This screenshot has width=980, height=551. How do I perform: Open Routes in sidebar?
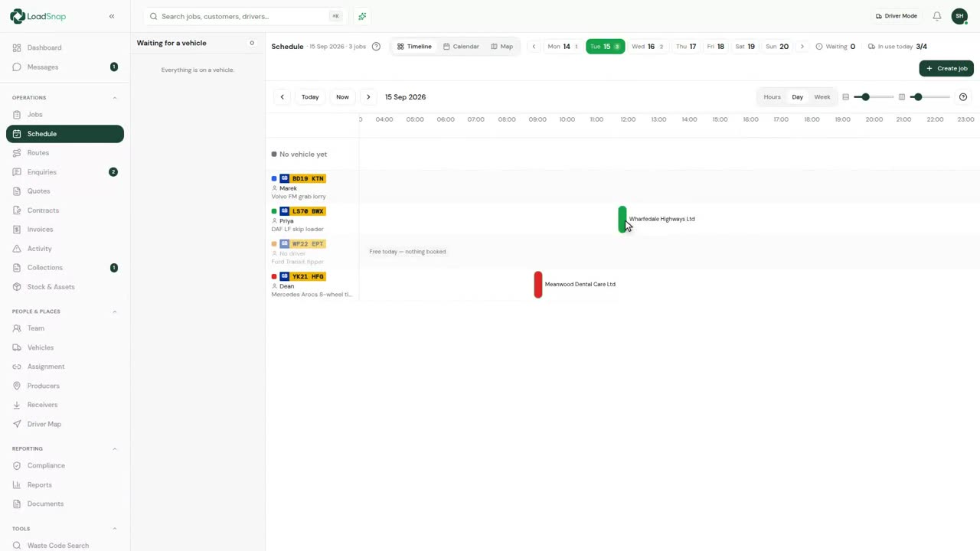tap(65, 153)
